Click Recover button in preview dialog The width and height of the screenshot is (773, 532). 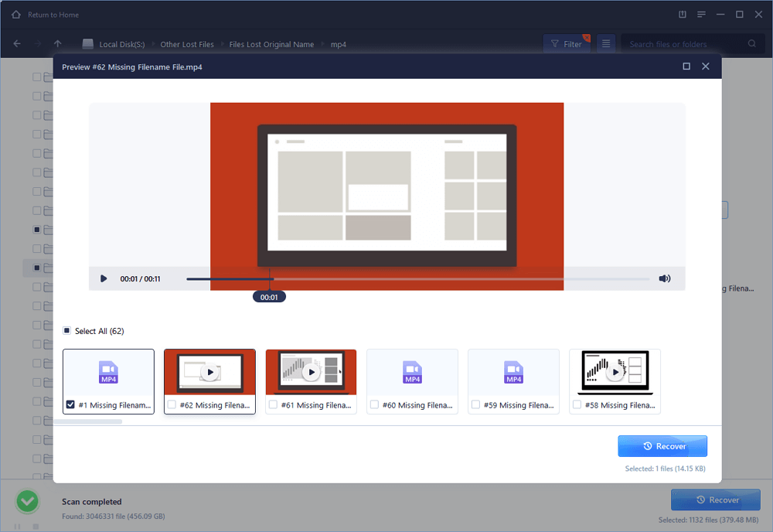pyautogui.click(x=662, y=446)
